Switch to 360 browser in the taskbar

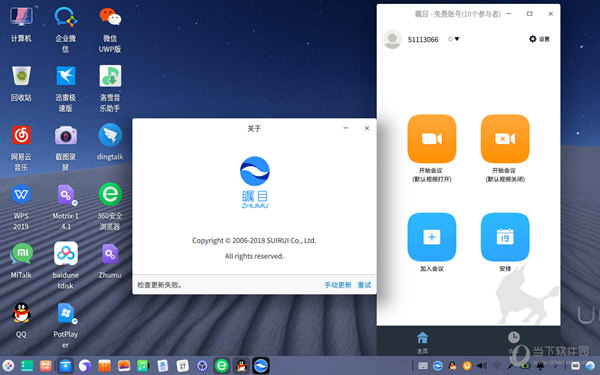tap(222, 366)
